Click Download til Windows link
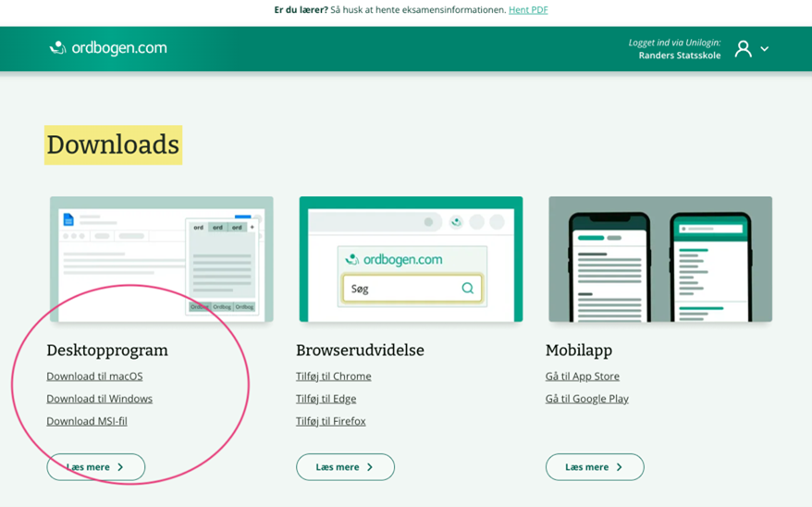This screenshot has width=812, height=507. pos(100,399)
